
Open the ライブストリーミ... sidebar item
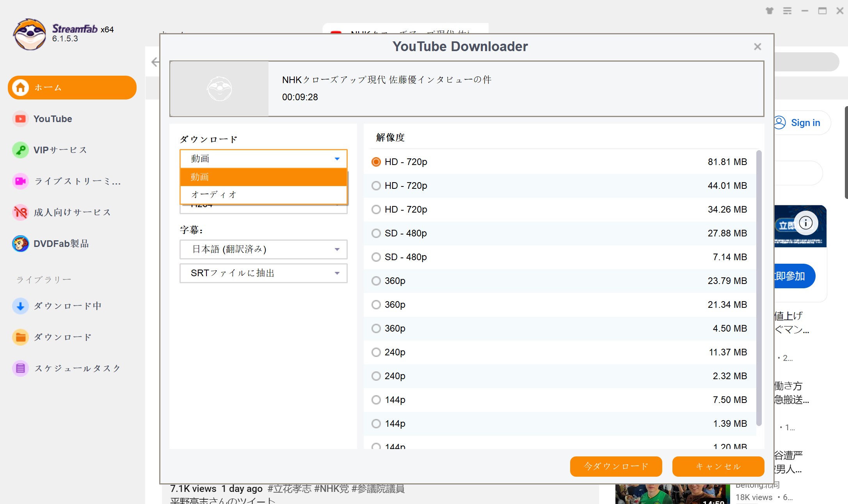tap(72, 181)
